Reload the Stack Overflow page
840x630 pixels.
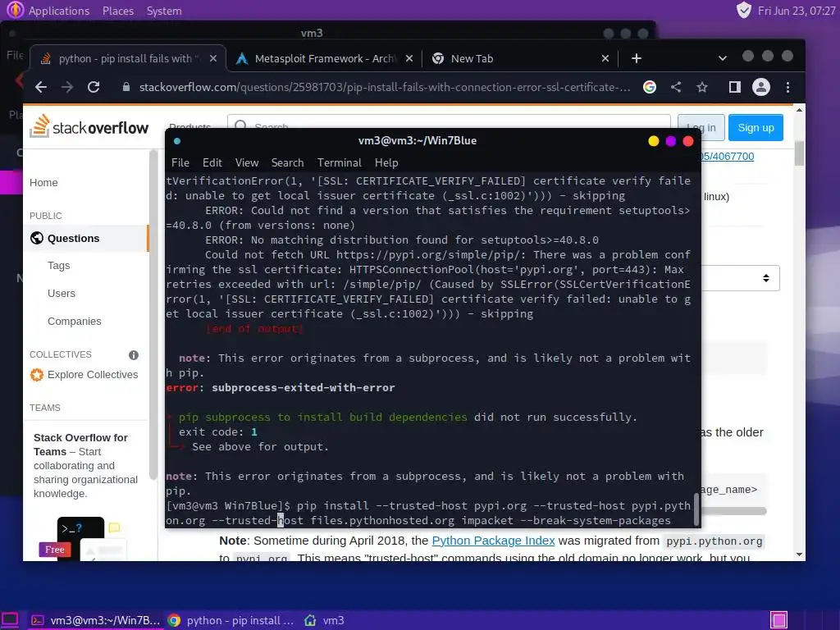point(94,87)
